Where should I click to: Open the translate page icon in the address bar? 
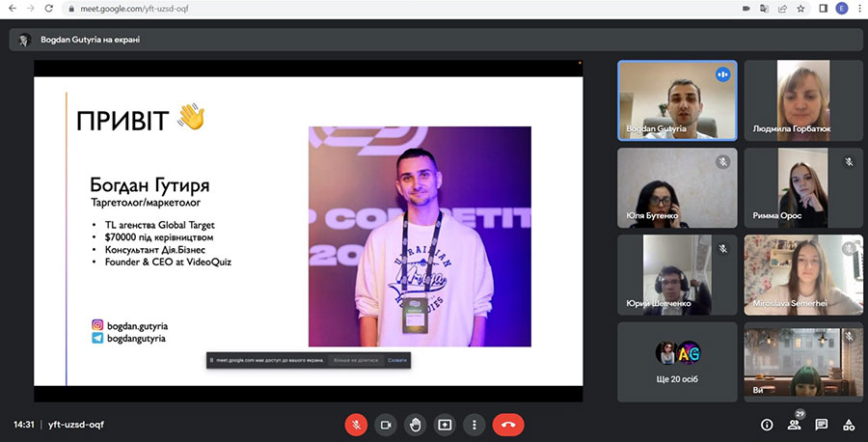coord(764,9)
